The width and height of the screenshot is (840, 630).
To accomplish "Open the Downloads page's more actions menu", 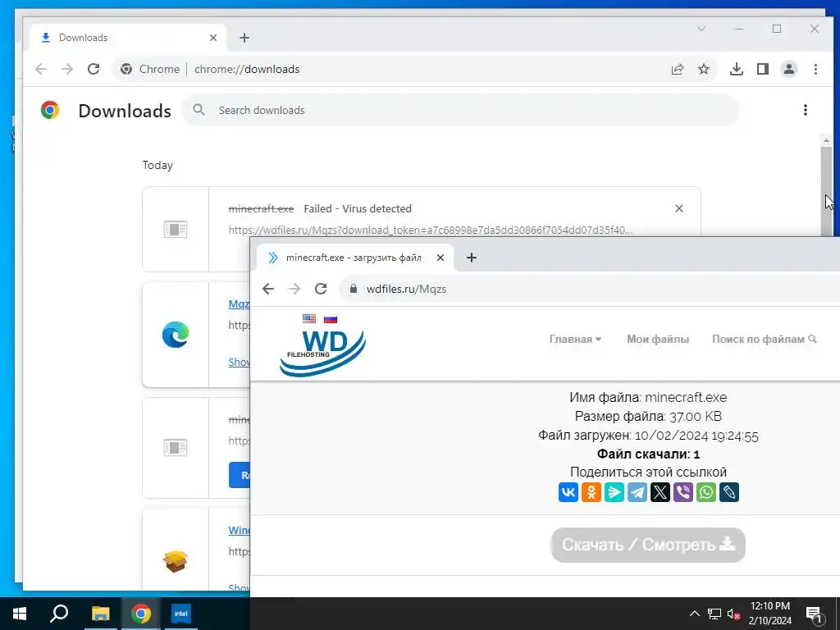I will pos(806,110).
